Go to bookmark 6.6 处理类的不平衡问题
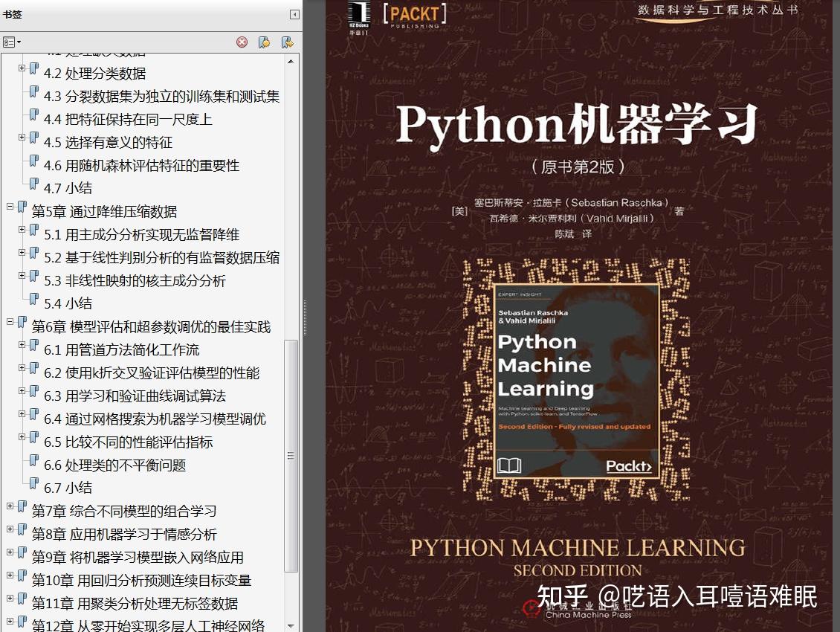Screen dimensions: 840x632 114,465
